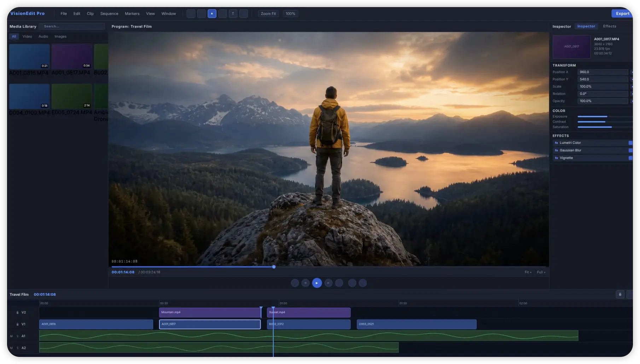
Task: Switch to the Effects tab
Action: (610, 26)
